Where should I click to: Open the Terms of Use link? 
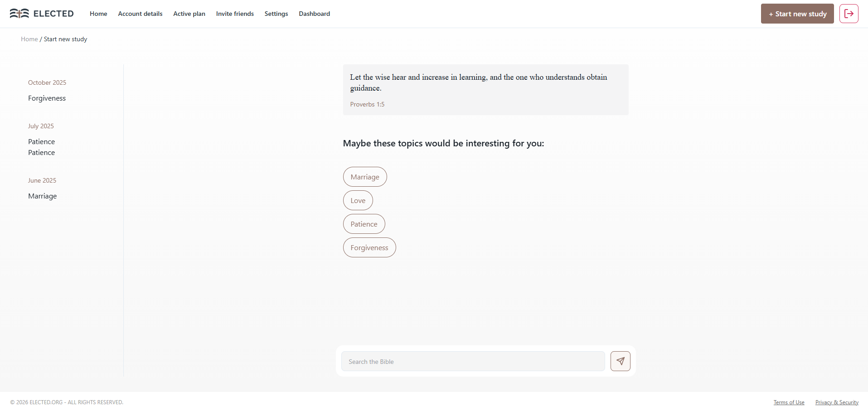[789, 402]
